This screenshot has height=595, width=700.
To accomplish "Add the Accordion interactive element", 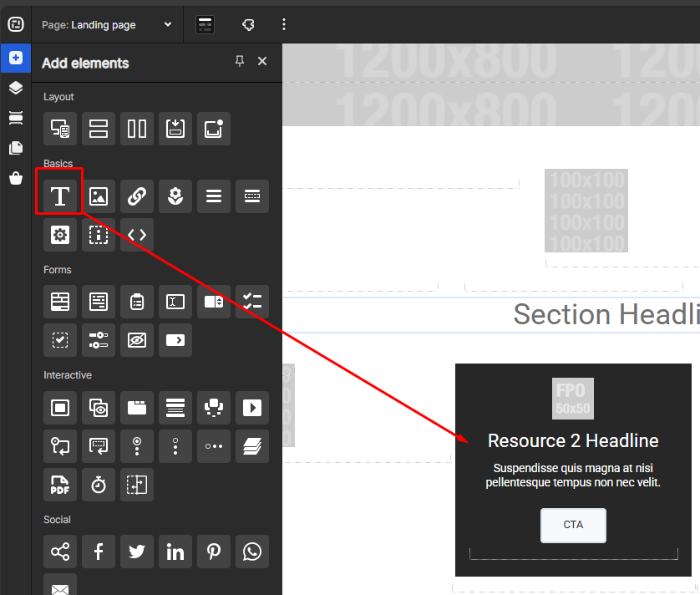I will (175, 407).
